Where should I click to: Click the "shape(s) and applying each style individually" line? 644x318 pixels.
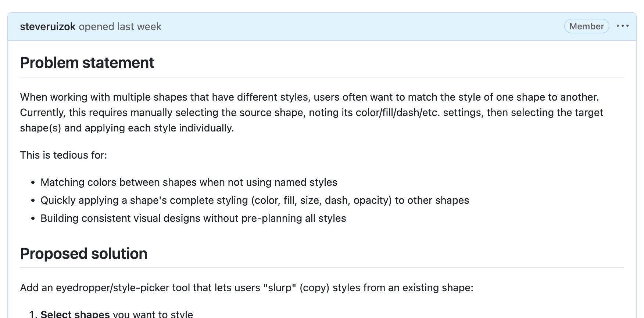127,128
